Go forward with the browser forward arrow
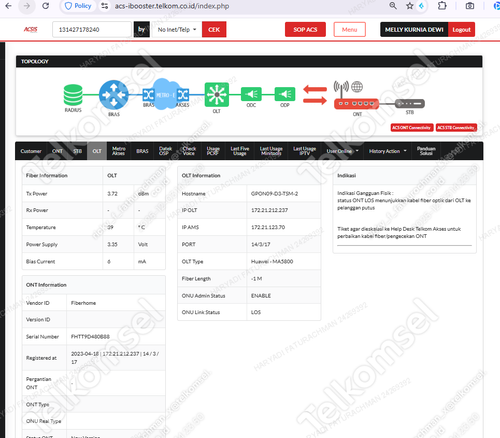This screenshot has width=500, height=438. (27, 6)
